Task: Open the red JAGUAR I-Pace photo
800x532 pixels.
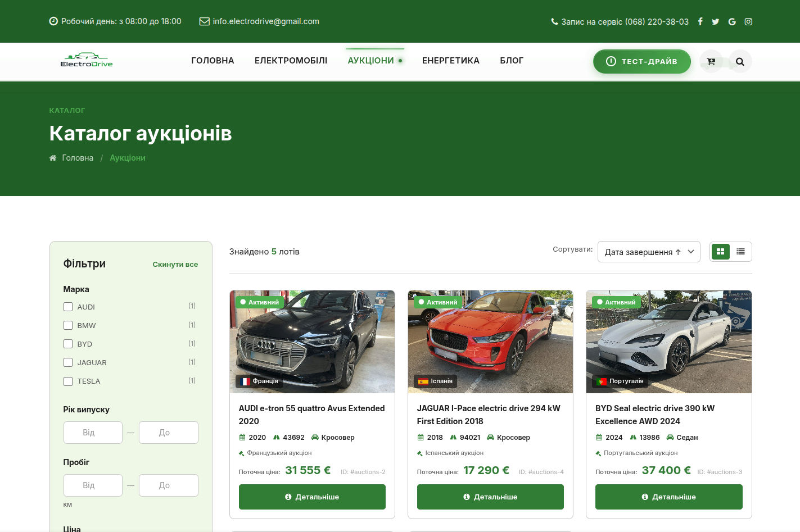Action: [x=490, y=342]
